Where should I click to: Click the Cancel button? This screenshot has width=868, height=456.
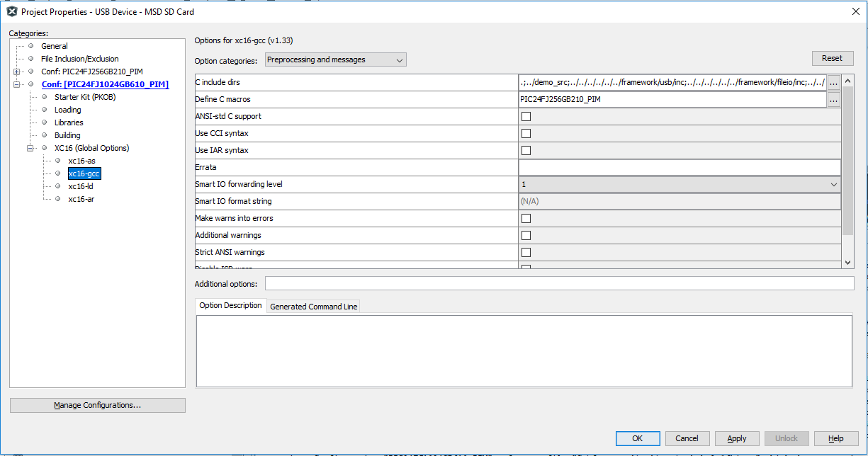[x=687, y=438]
